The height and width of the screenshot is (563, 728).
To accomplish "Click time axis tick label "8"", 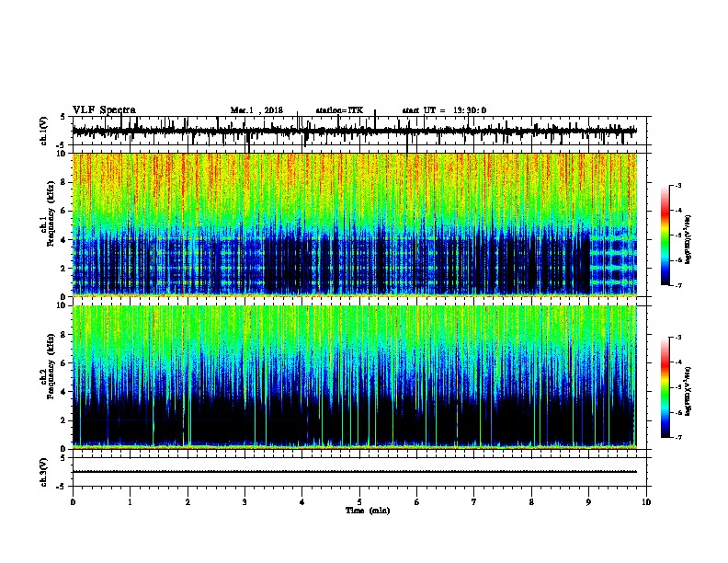I will (531, 501).
